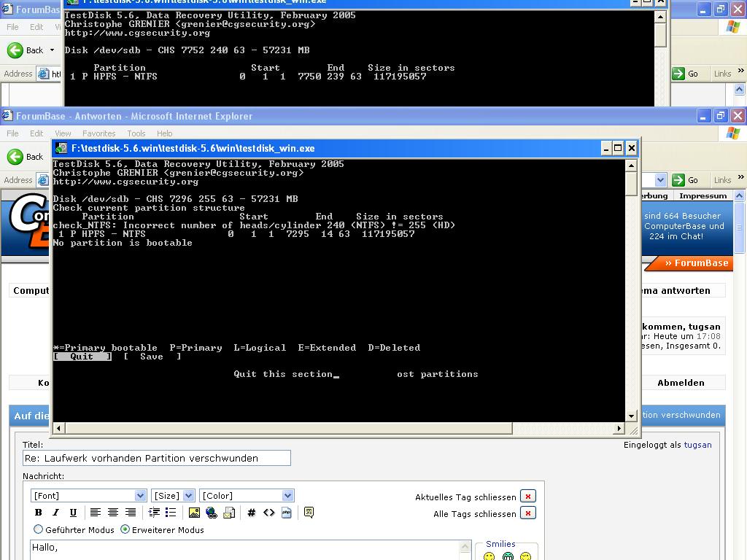Insert an email link
The height and width of the screenshot is (560, 747).
[229, 513]
